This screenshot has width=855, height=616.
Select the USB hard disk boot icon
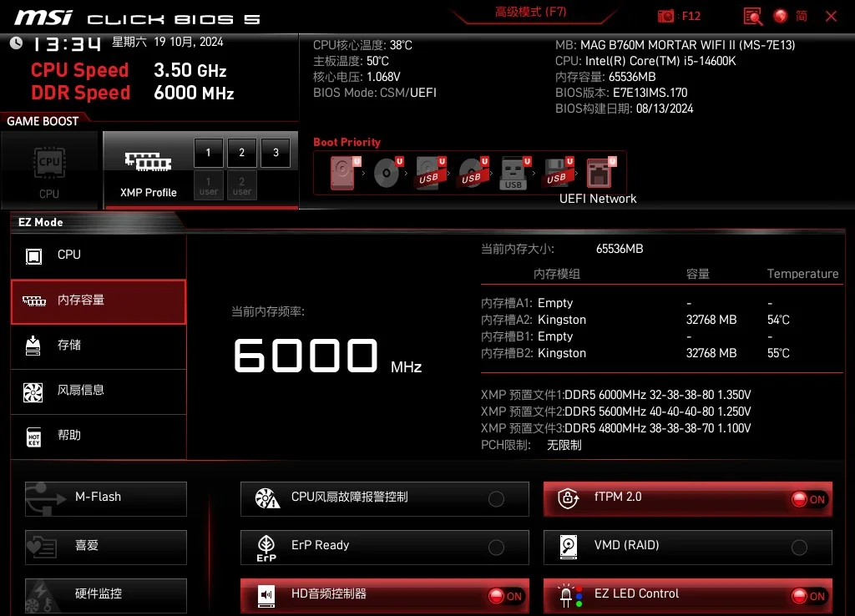click(x=430, y=173)
